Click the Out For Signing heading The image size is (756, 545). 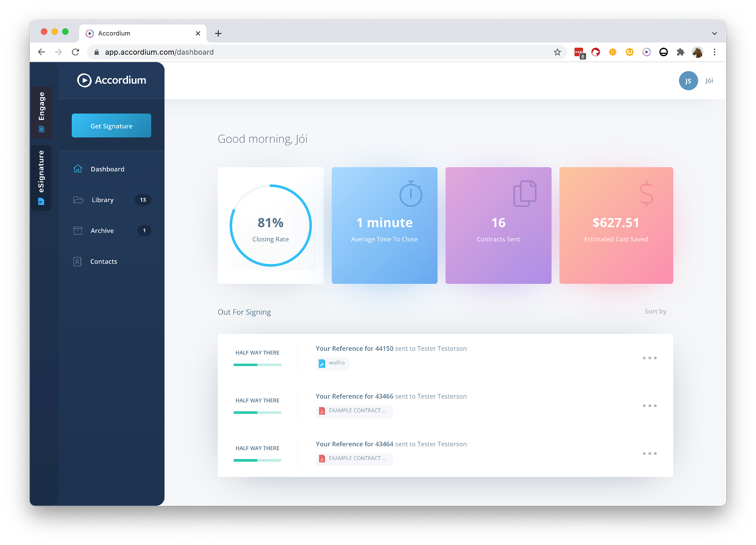(244, 312)
